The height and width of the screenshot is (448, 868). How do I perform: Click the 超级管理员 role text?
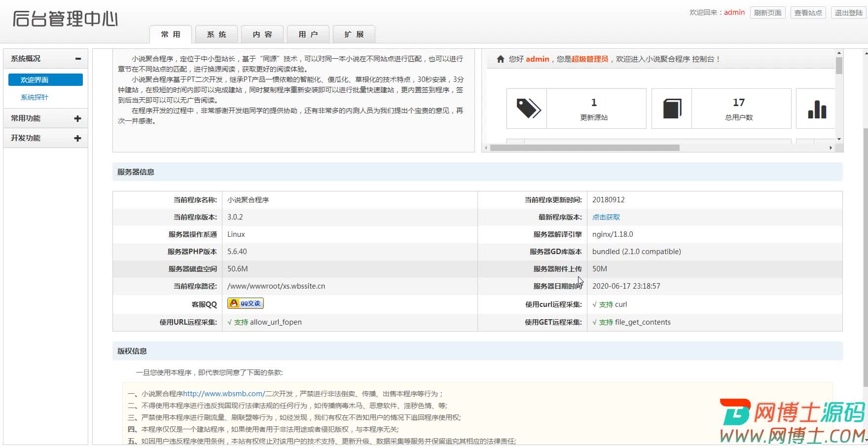(590, 59)
